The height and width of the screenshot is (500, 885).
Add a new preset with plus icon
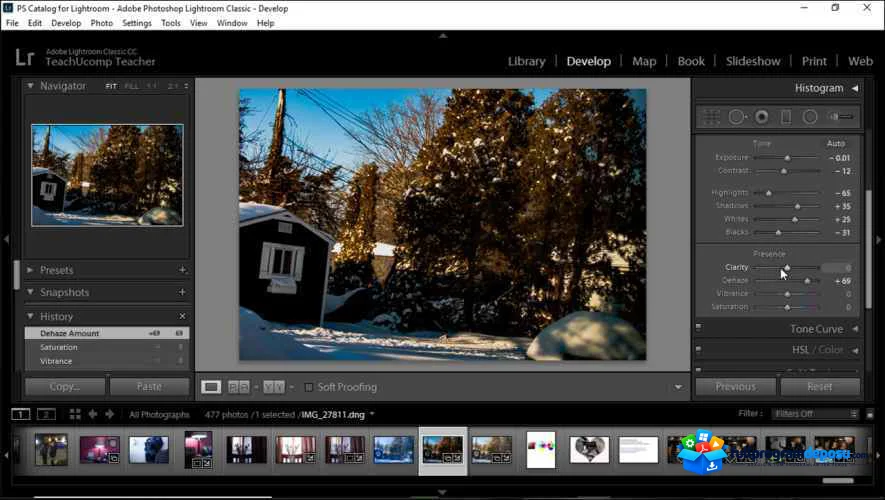click(182, 270)
